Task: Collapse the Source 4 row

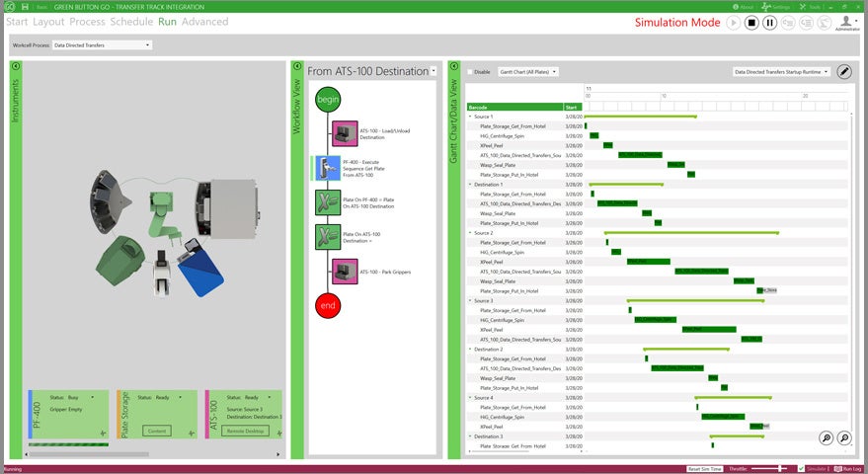Action: (x=470, y=398)
